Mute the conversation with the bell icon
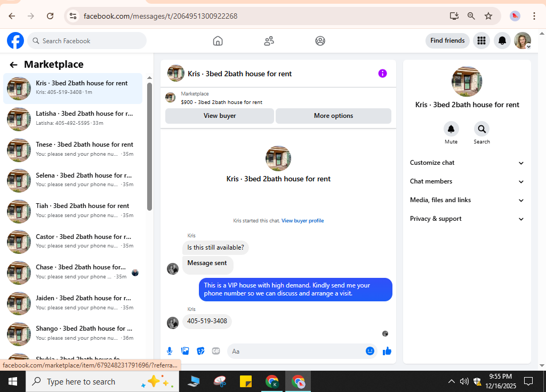The height and width of the screenshot is (392, 546). pos(451,129)
